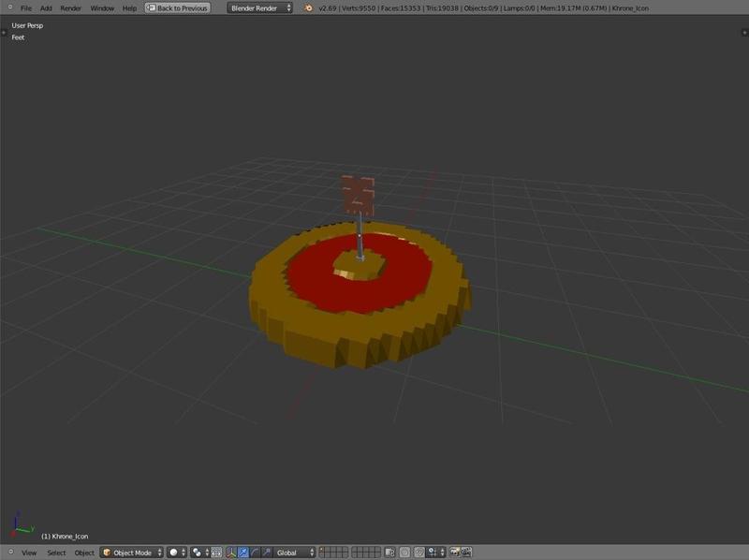
Task: Expand the properties region with the right plus tab
Action: 744,33
